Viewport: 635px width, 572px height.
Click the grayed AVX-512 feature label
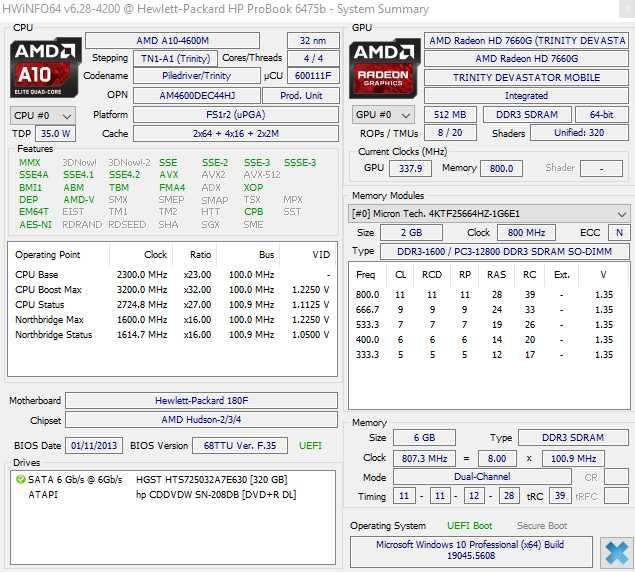(262, 175)
